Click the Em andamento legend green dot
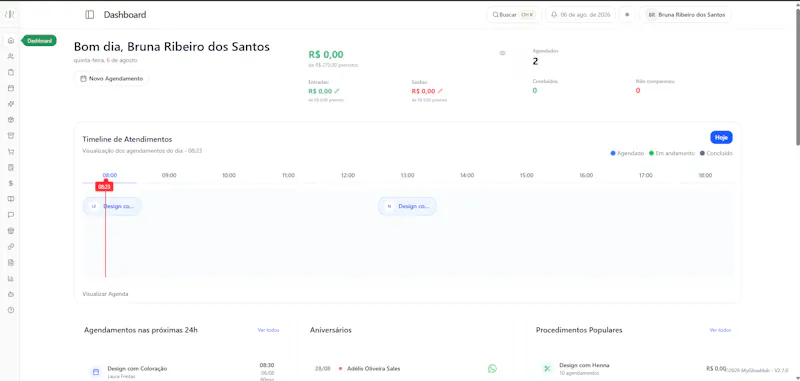This screenshot has width=800, height=381. [x=652, y=153]
